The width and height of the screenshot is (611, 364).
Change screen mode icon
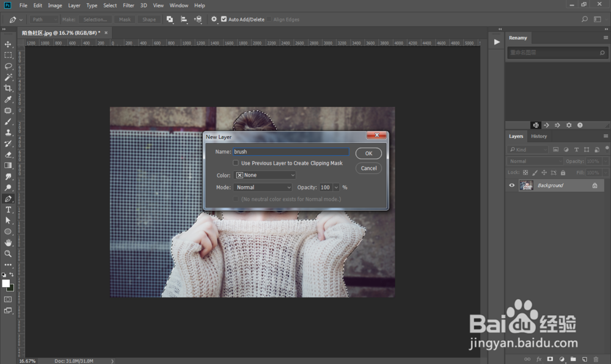(8, 311)
